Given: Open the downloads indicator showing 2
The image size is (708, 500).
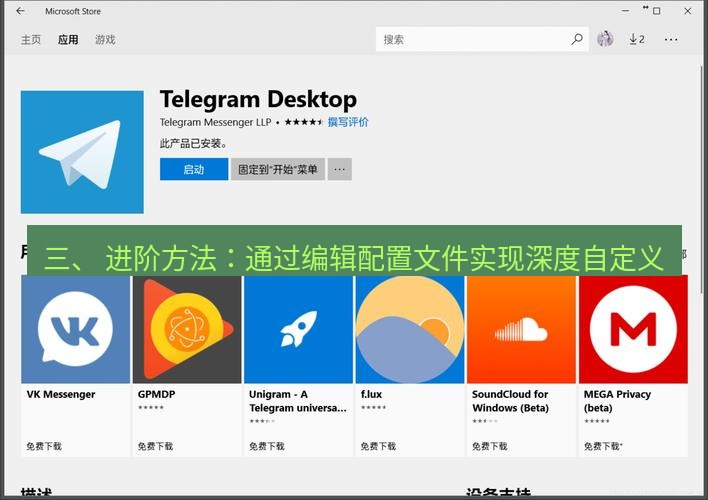Looking at the screenshot, I should point(637,39).
